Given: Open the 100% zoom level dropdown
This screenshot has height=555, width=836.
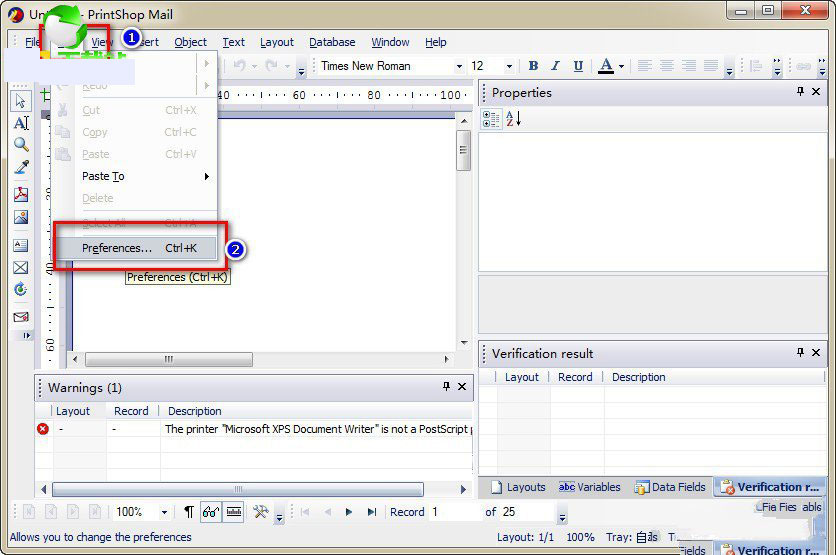Looking at the screenshot, I should 164,512.
